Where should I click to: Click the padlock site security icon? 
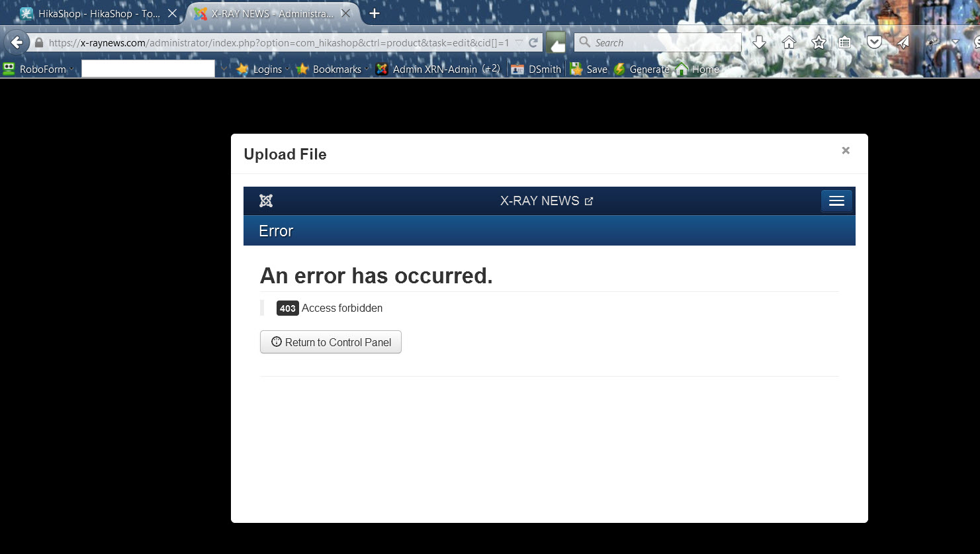coord(39,43)
